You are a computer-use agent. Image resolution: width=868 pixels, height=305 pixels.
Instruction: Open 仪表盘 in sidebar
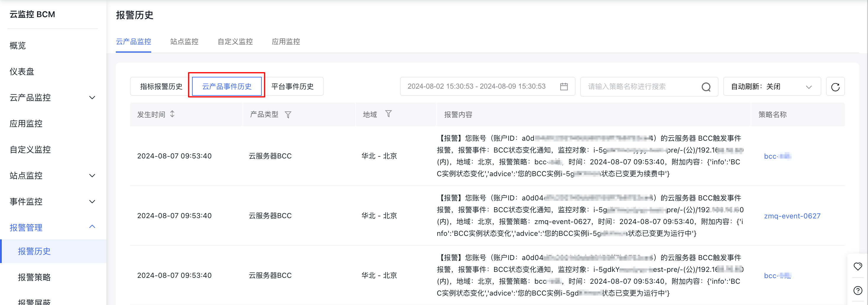[x=22, y=72]
